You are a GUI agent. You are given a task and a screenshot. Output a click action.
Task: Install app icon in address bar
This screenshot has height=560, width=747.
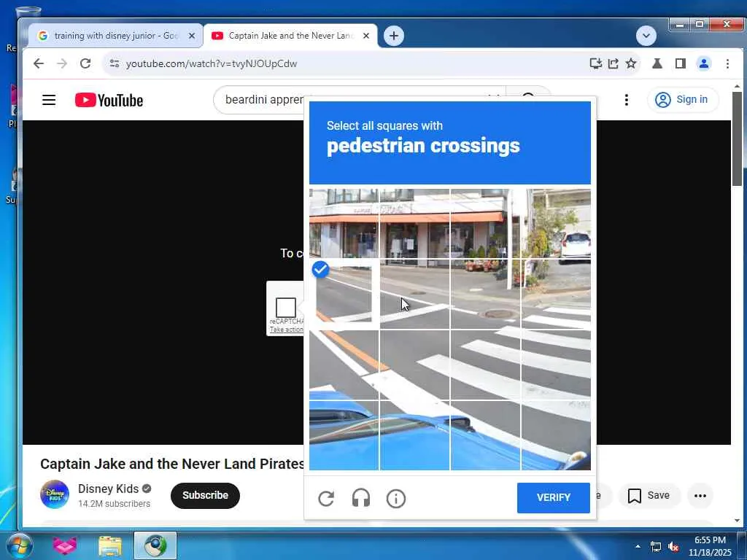[595, 63]
